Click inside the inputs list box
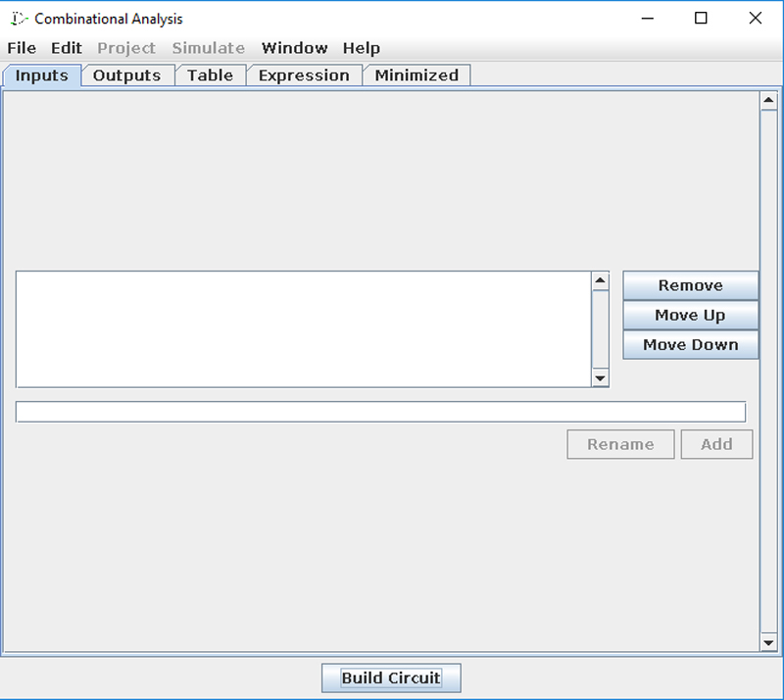The image size is (784, 700). click(303, 329)
